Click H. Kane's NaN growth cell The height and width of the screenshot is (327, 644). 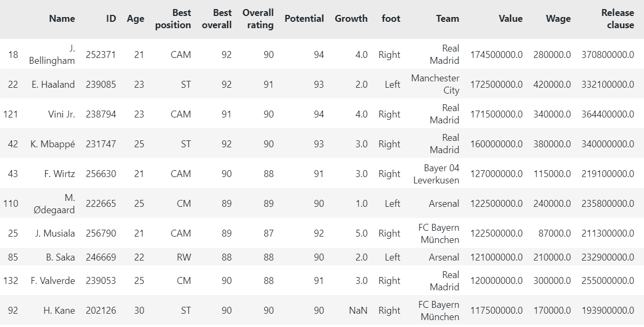[358, 311]
